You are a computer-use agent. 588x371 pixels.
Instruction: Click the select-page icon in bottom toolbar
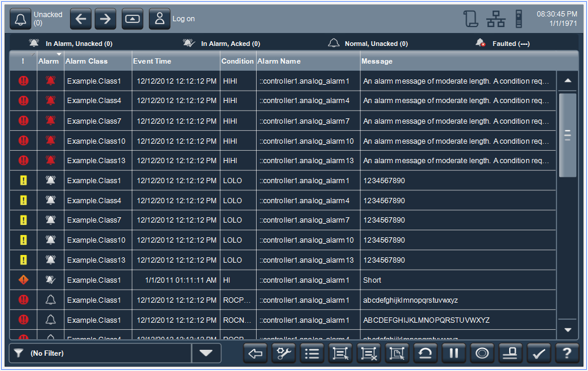click(341, 353)
